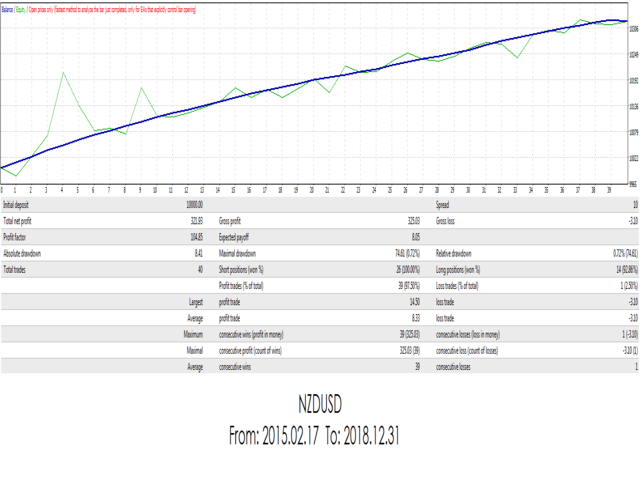Click the 10000.00 initial deposit value
640x480 pixels.
[x=189, y=204]
